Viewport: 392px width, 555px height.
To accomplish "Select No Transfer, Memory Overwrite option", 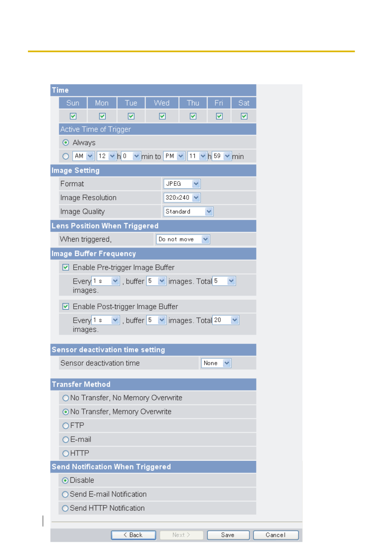I will (x=66, y=412).
